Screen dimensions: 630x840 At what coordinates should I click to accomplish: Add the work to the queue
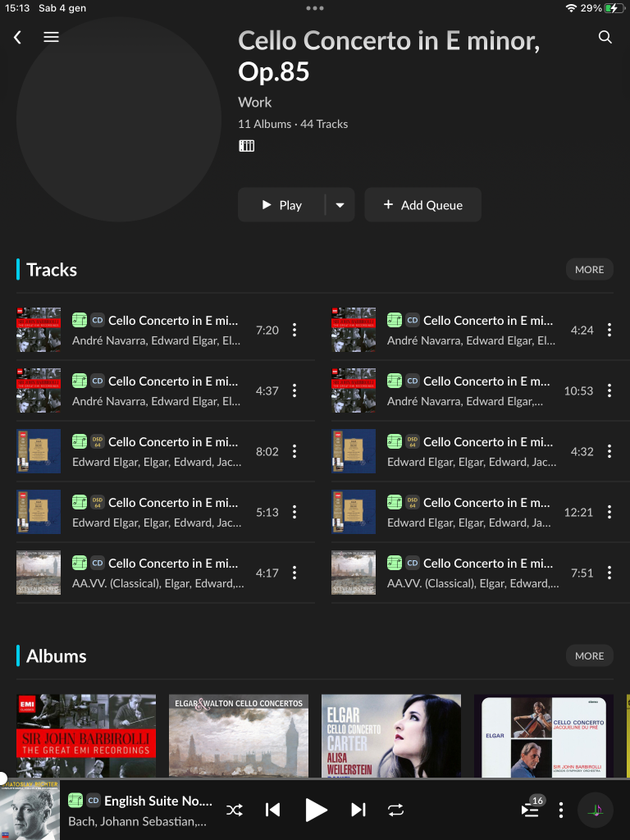point(422,205)
